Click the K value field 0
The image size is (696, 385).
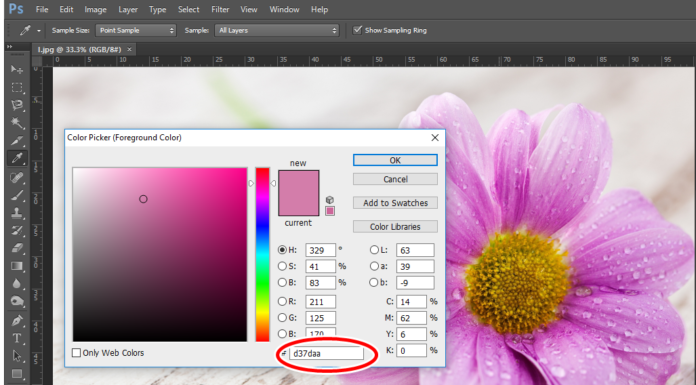tap(411, 350)
